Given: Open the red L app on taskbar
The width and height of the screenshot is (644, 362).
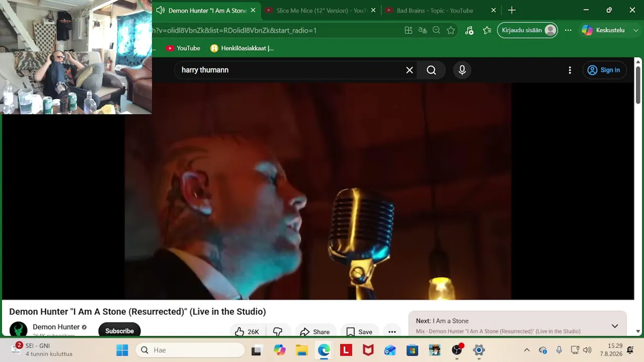Looking at the screenshot, I should [346, 350].
